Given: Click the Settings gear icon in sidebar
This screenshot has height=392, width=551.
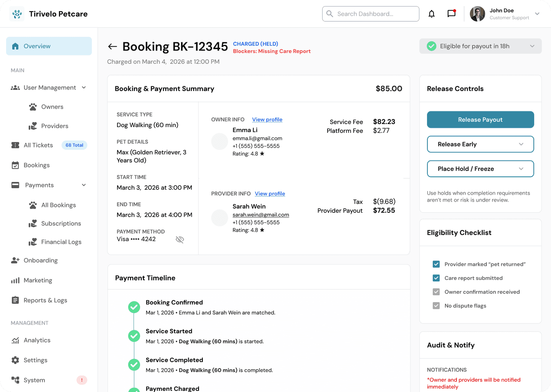Looking at the screenshot, I should [15, 360].
